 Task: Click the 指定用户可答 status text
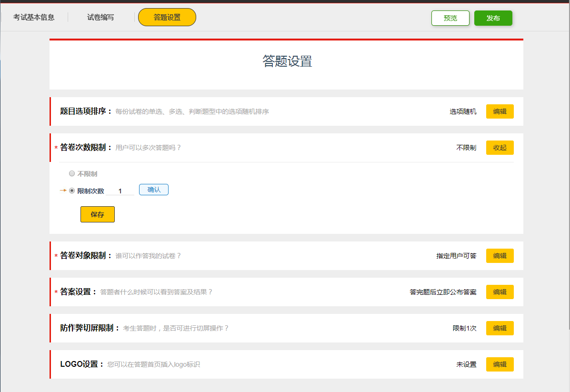pyautogui.click(x=456, y=256)
